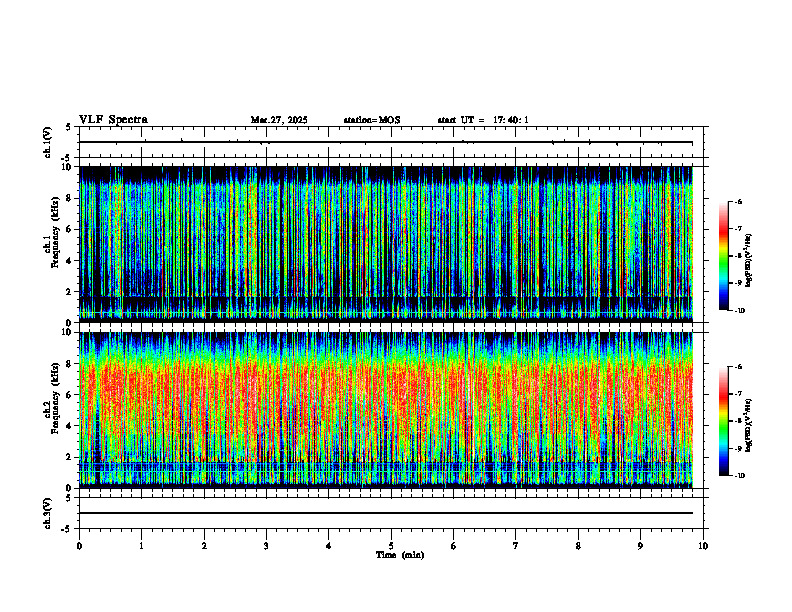Click the "station=MOS" header label
Screen dimensions: 792x612
[372, 120]
